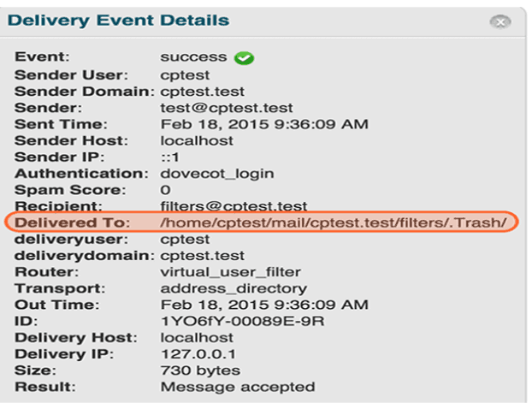
Task: Click the Sent Time value
Action: (x=264, y=124)
